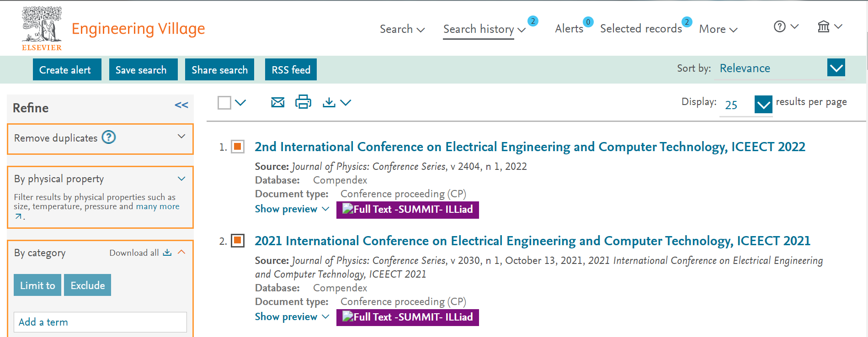
Task: Open the ICEECT 2022 conference title
Action: pos(530,147)
